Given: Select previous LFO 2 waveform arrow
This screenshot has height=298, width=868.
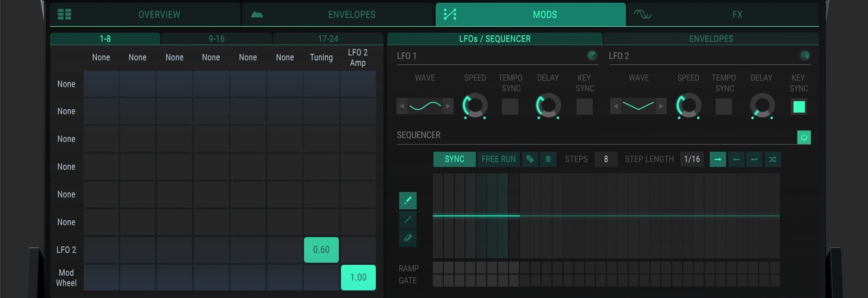Looking at the screenshot, I should coord(616,106).
